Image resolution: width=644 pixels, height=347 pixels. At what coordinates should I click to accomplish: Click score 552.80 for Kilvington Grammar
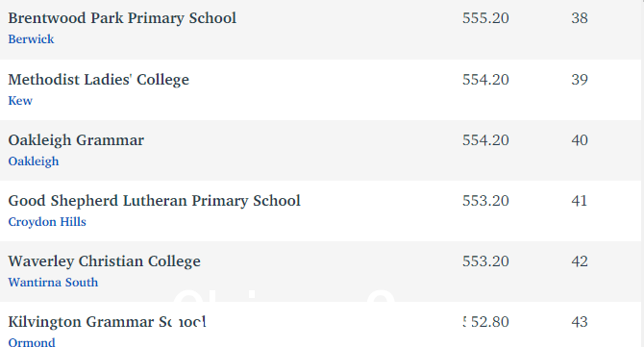485,322
